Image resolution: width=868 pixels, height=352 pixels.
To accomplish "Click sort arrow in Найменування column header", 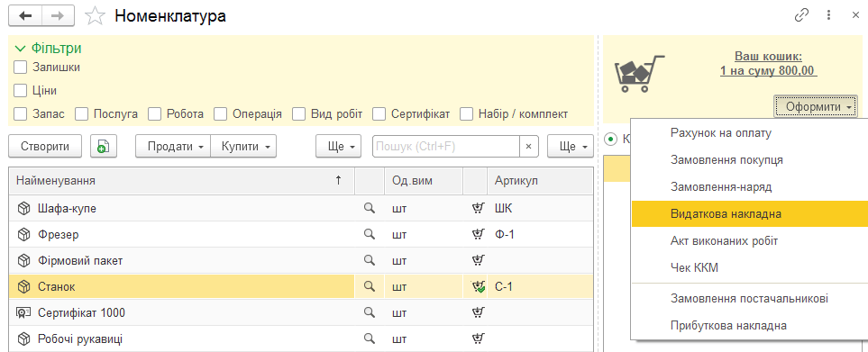I will pos(338,180).
